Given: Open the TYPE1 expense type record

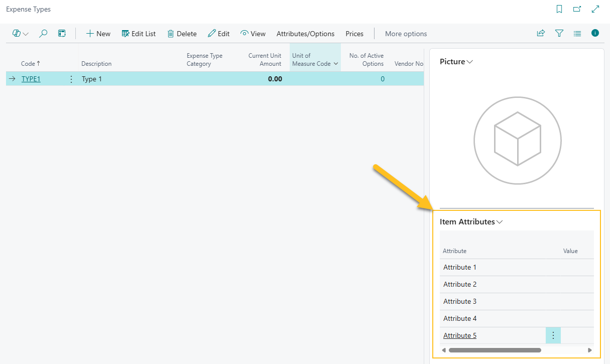Looking at the screenshot, I should pyautogui.click(x=31, y=79).
